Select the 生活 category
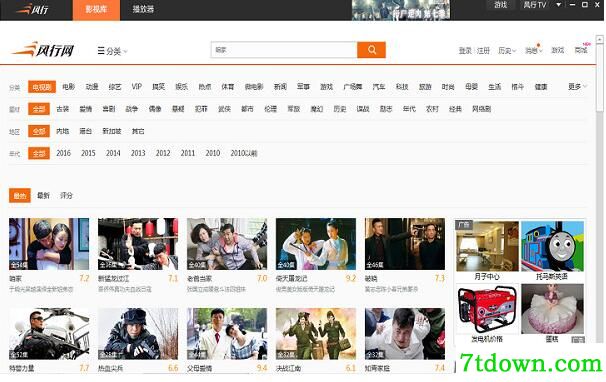 (494, 87)
